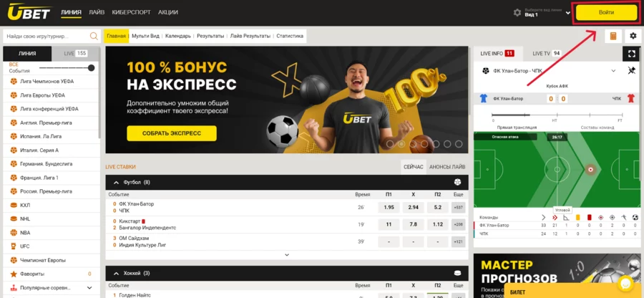Pin the live match widget
This screenshot has height=298, width=644.
632,71
